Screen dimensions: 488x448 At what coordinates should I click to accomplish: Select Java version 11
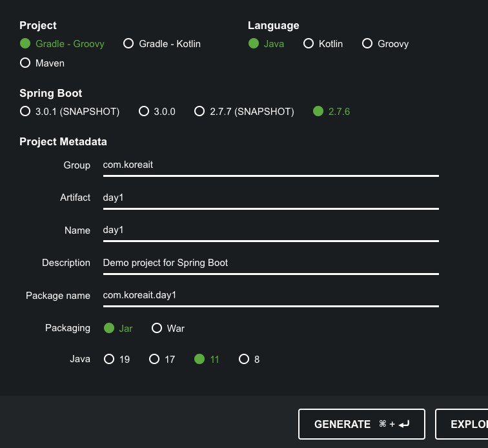207,360
